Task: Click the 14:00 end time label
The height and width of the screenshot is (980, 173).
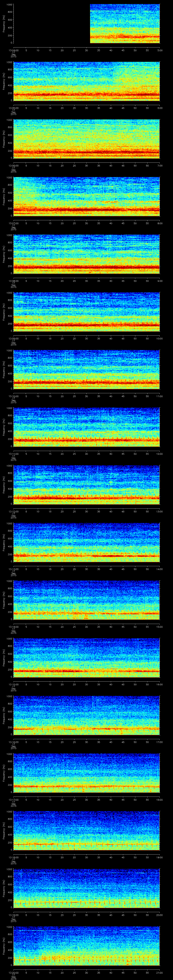Action: click(x=160, y=569)
